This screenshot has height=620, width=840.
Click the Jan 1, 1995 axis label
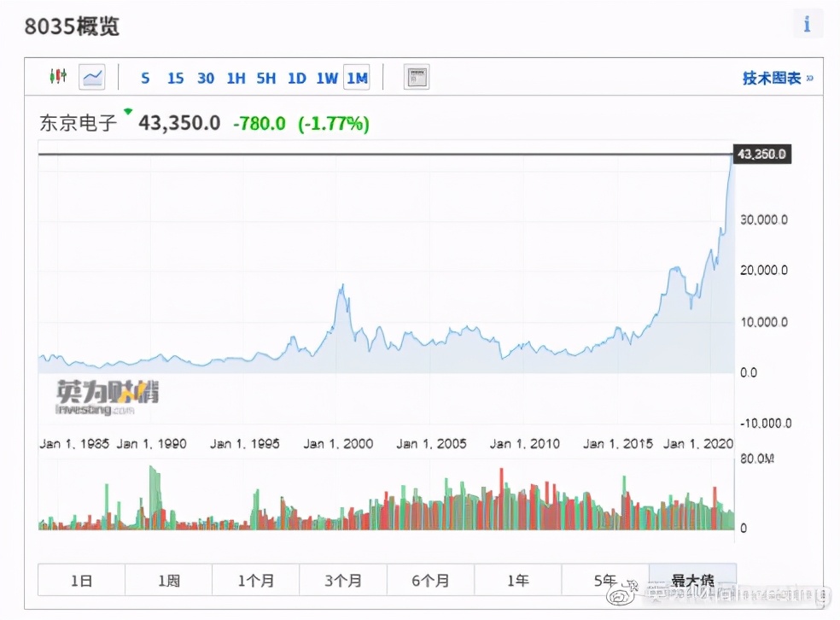(x=244, y=444)
